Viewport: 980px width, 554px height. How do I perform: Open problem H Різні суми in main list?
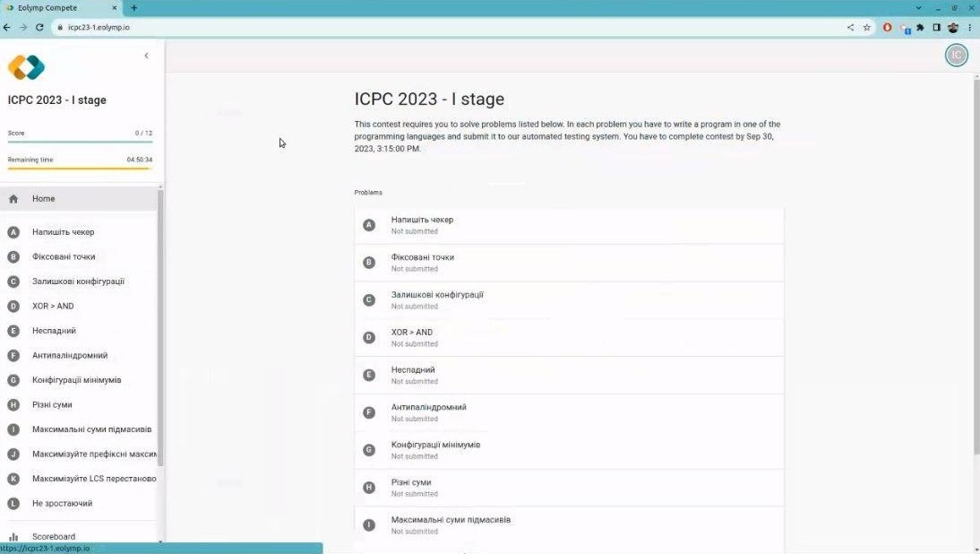pos(569,488)
